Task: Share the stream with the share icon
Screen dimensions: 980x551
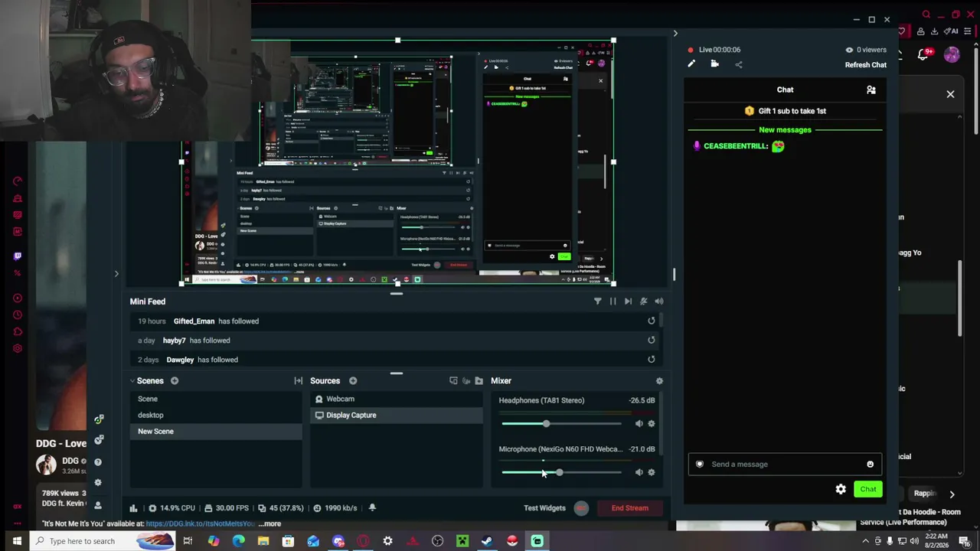Action: point(739,64)
